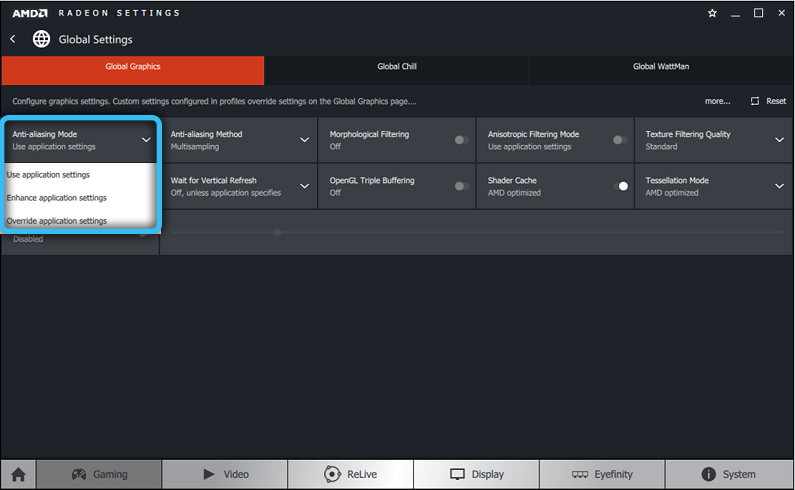
Task: Open the Global WattMan tab
Action: tap(661, 71)
